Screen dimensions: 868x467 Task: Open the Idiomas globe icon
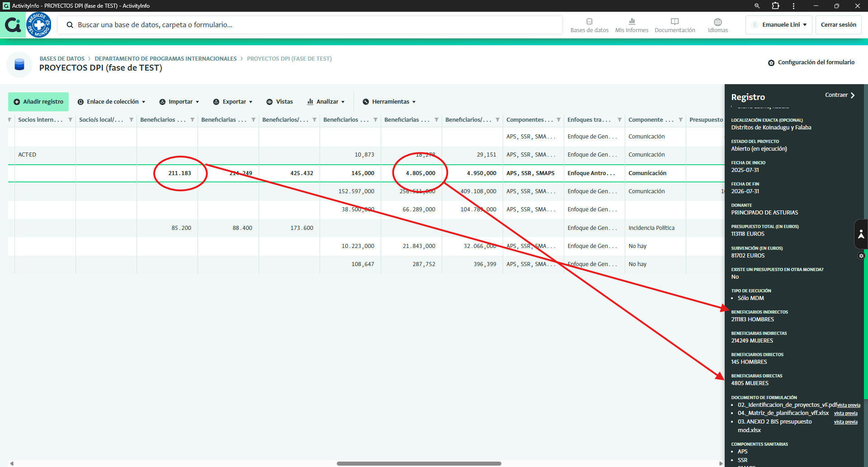(x=717, y=22)
